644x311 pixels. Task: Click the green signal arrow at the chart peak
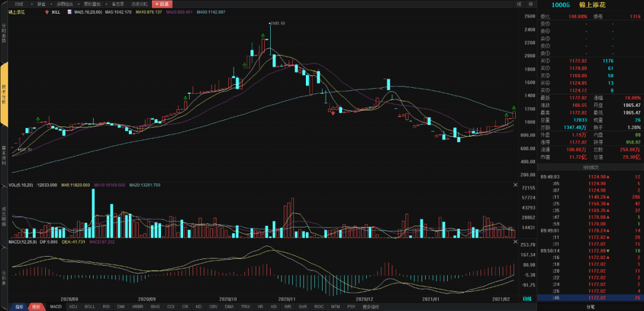tap(262, 36)
